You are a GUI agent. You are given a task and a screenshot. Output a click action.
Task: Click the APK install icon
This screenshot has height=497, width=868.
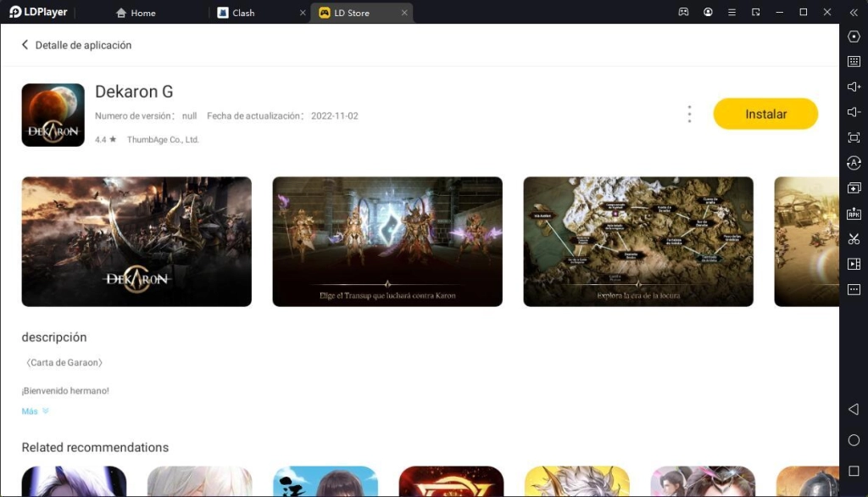[854, 214]
